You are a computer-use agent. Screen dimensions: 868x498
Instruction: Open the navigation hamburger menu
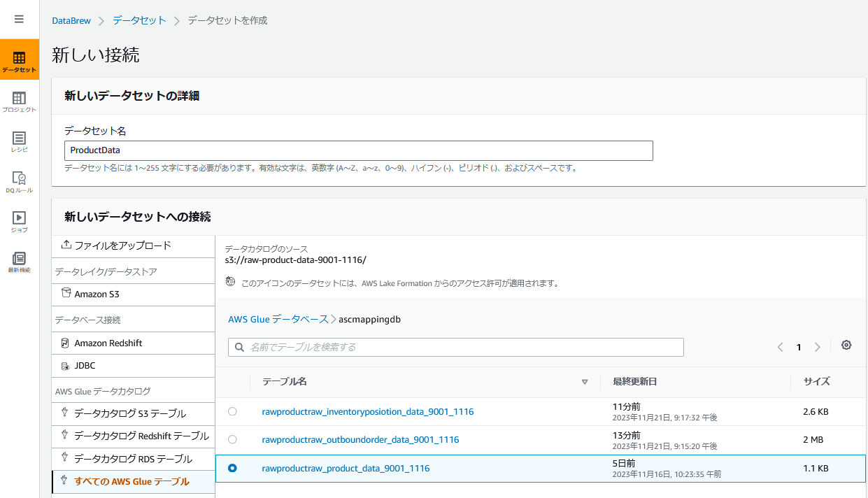click(x=19, y=19)
